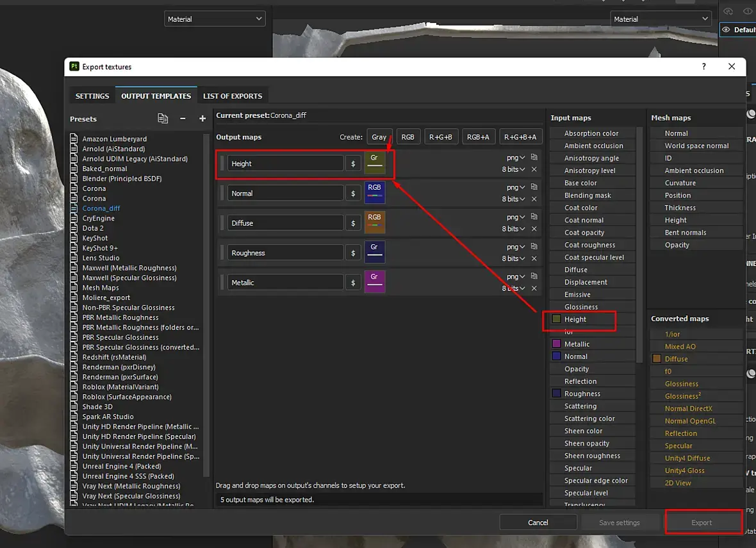Click the Diffuse output map name field

coord(286,223)
